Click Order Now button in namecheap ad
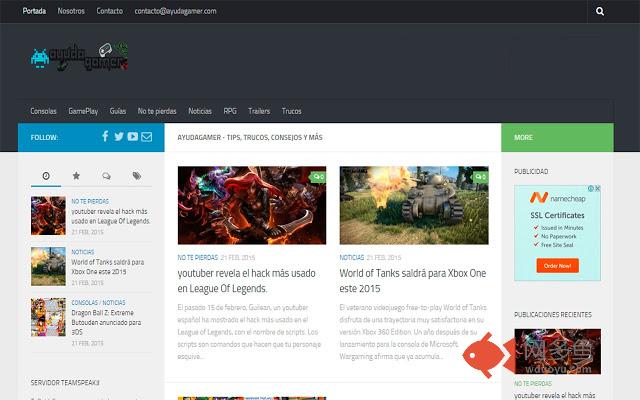The height and width of the screenshot is (400, 640). [558, 266]
